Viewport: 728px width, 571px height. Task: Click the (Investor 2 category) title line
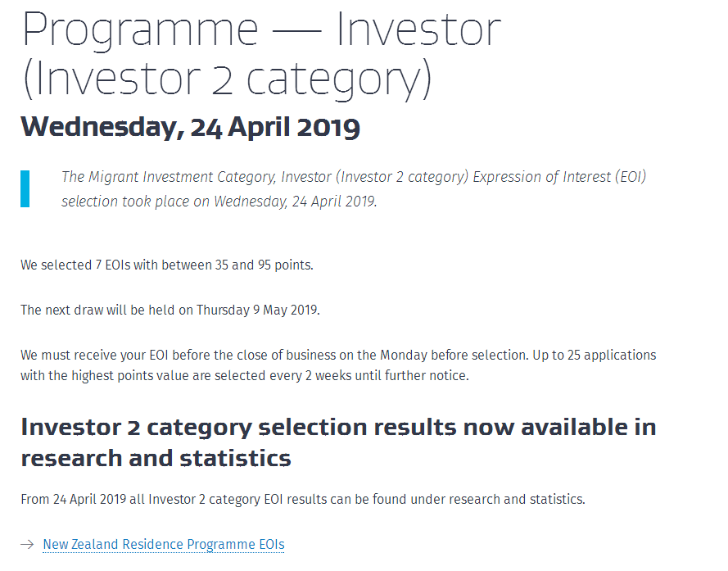[x=227, y=79]
